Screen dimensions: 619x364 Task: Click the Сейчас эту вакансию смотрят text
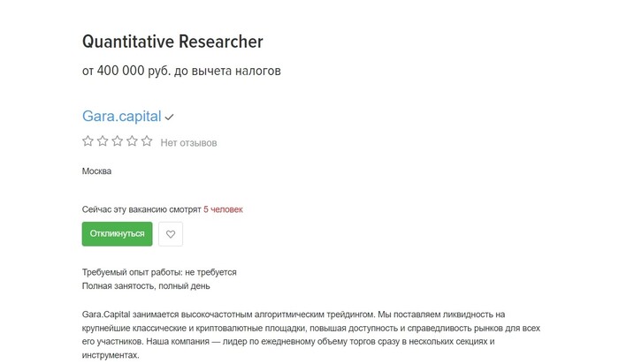click(x=141, y=209)
